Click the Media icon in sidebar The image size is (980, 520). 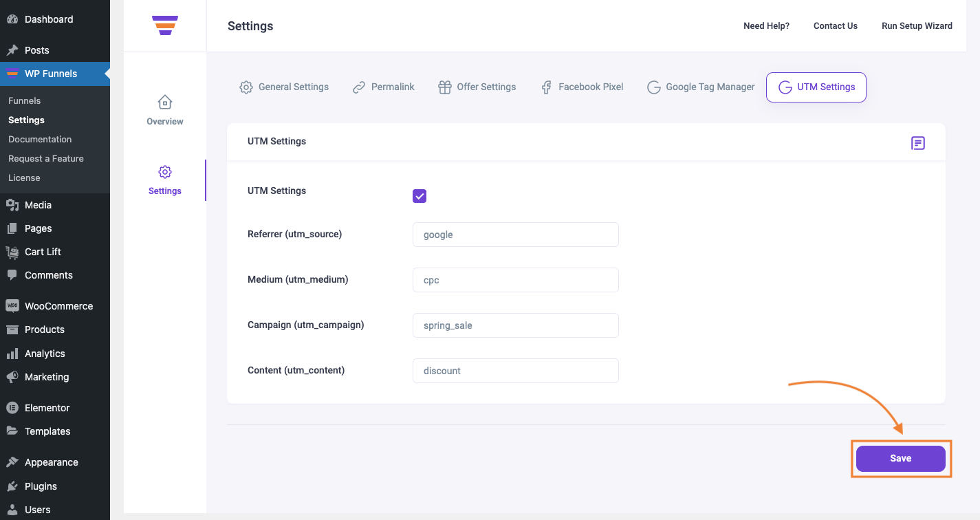[x=12, y=205]
